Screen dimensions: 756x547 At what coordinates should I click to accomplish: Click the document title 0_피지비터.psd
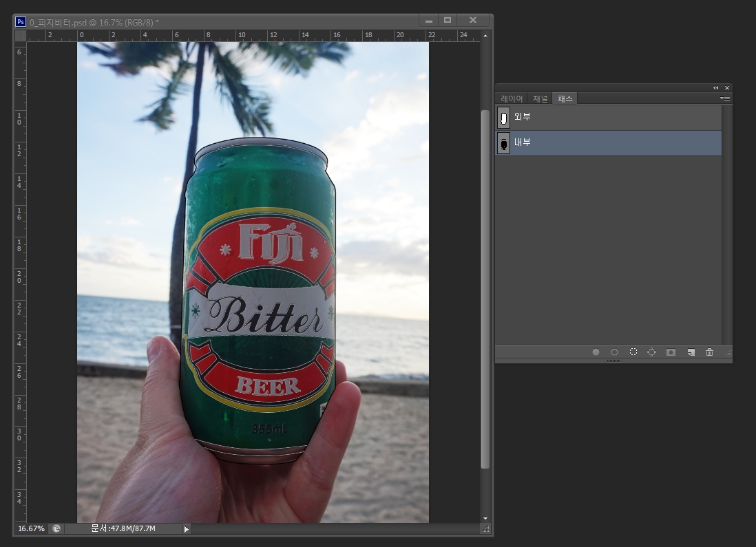58,22
